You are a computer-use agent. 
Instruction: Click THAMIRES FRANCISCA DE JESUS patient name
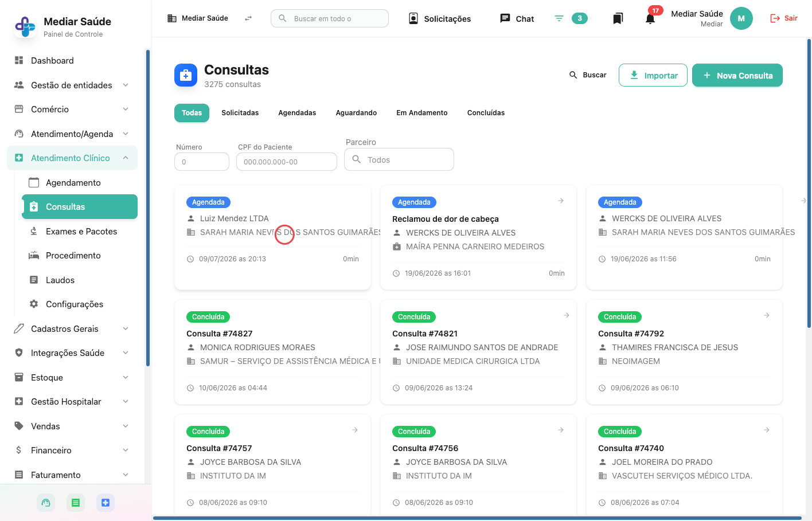675,347
